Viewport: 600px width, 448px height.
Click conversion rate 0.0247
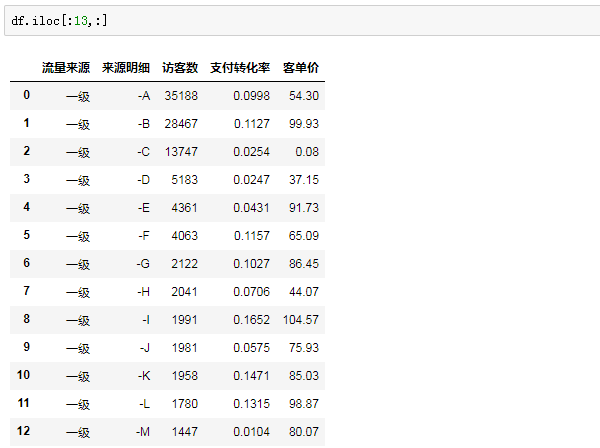251,180
